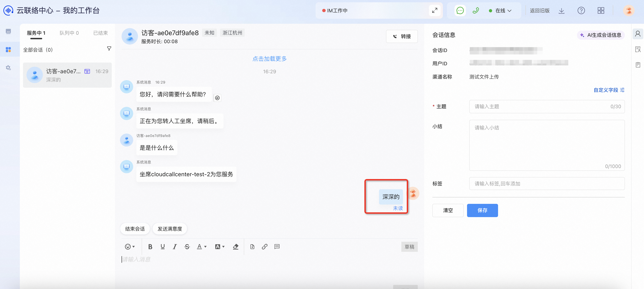This screenshot has width=644, height=289.
Task: Switch to the 队列中 tab
Action: click(69, 33)
